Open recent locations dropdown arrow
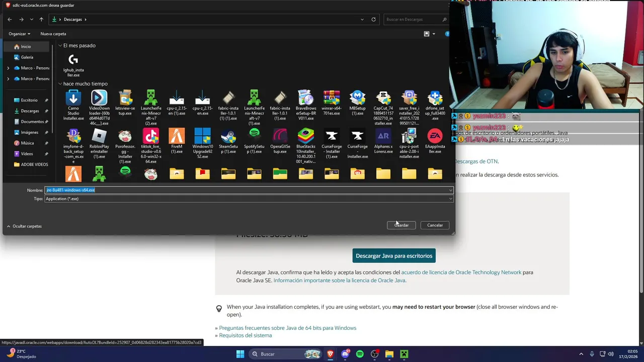Screen dimensions: 644x362 [31, 19]
